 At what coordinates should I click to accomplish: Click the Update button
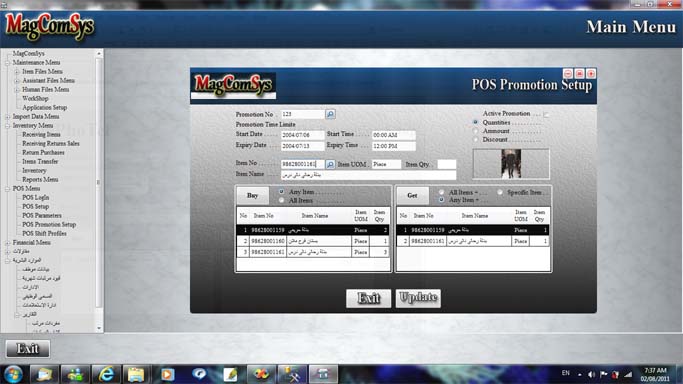point(418,298)
